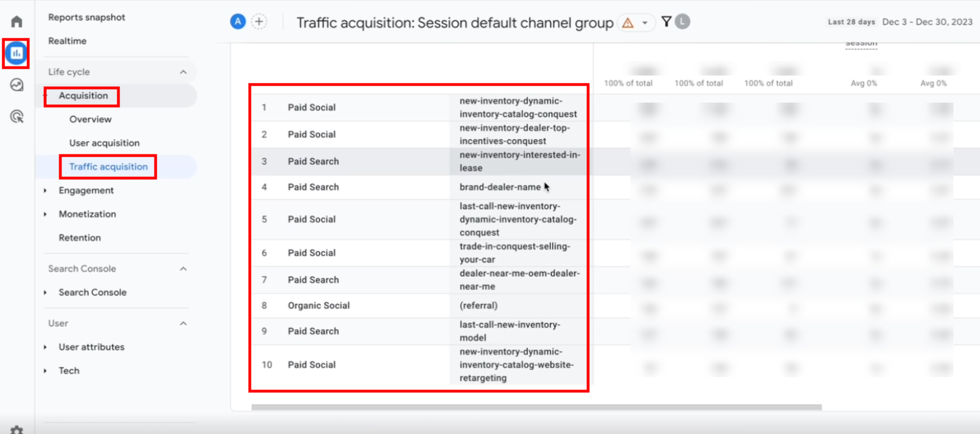Open the date range Dec 3 - Dec 30, 2023
The width and height of the screenshot is (980, 434).
coord(926,22)
